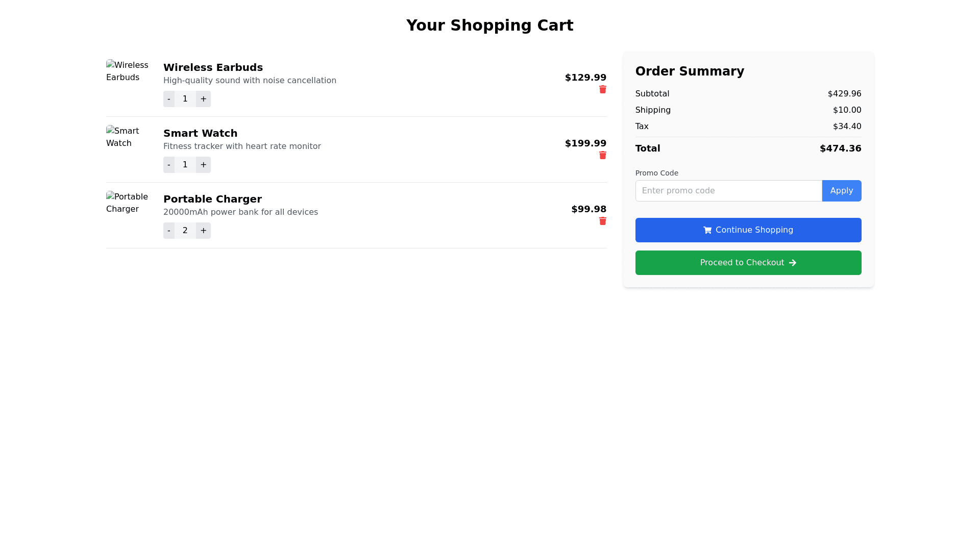Click the Wireless Earbuds product image
The image size is (980, 551).
point(127,71)
